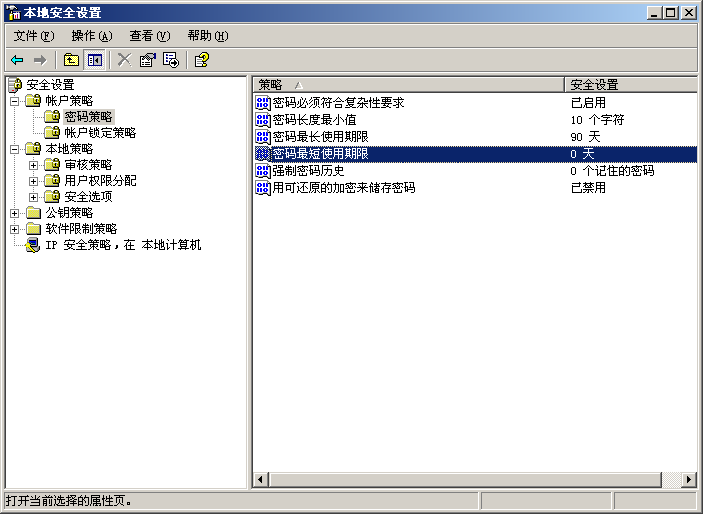Image resolution: width=703 pixels, height=514 pixels.
Task: Click policy icon beside 密码长度最小值
Action: (263, 120)
